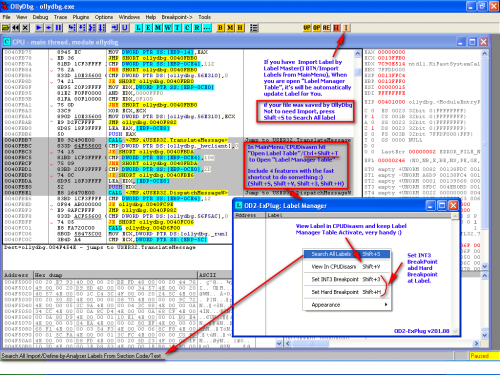Open the Threads window via T icon
The height and width of the screenshot is (375, 500).
[178, 28]
